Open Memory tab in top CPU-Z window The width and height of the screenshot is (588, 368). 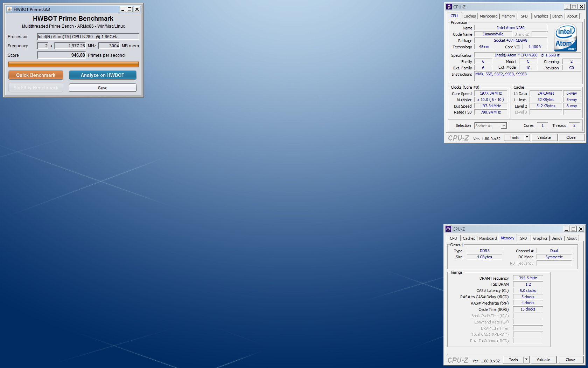[508, 16]
